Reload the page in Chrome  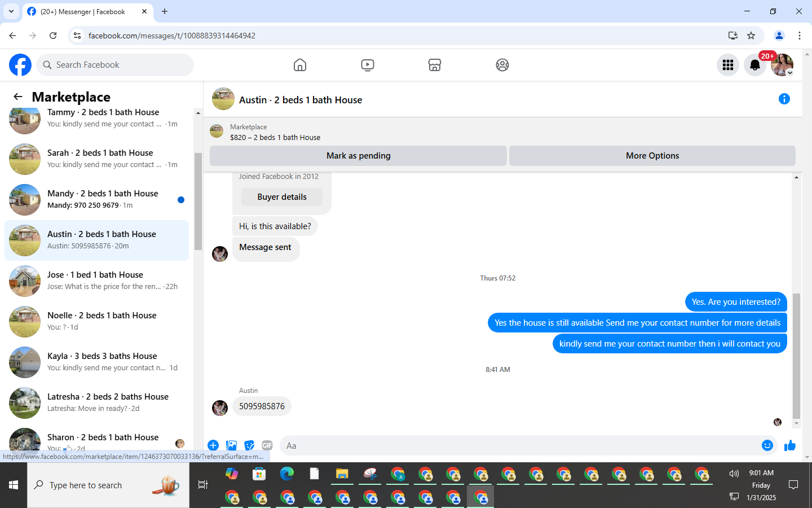53,36
